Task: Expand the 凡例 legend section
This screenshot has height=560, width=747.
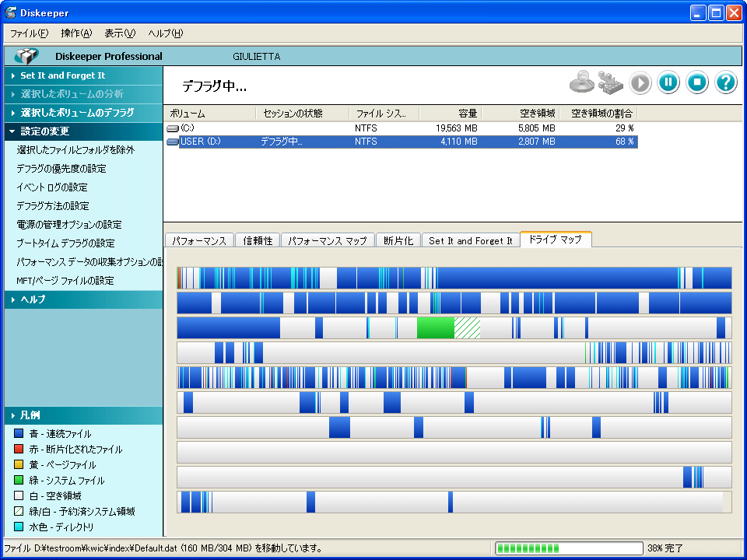Action: 83,415
